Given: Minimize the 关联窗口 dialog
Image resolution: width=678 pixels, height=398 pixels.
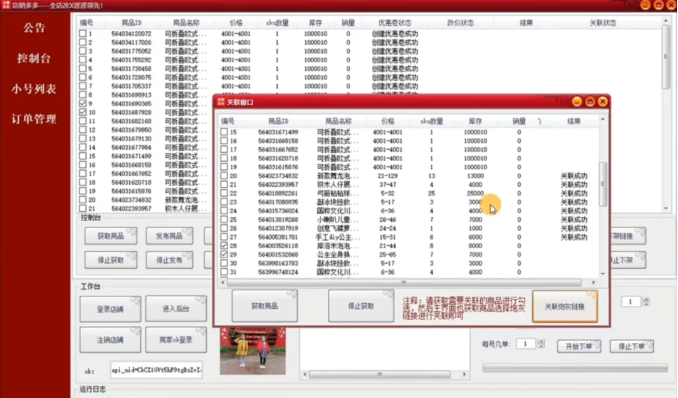Looking at the screenshot, I should click(577, 102).
